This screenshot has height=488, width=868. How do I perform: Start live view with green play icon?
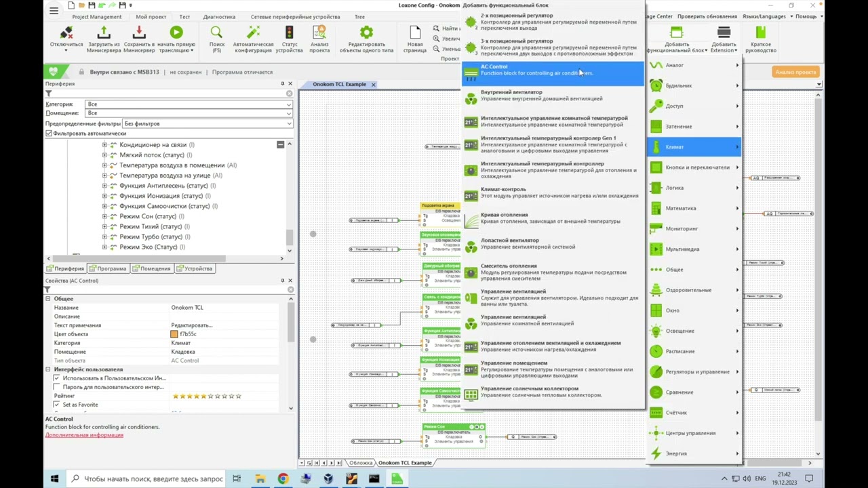coord(176,33)
